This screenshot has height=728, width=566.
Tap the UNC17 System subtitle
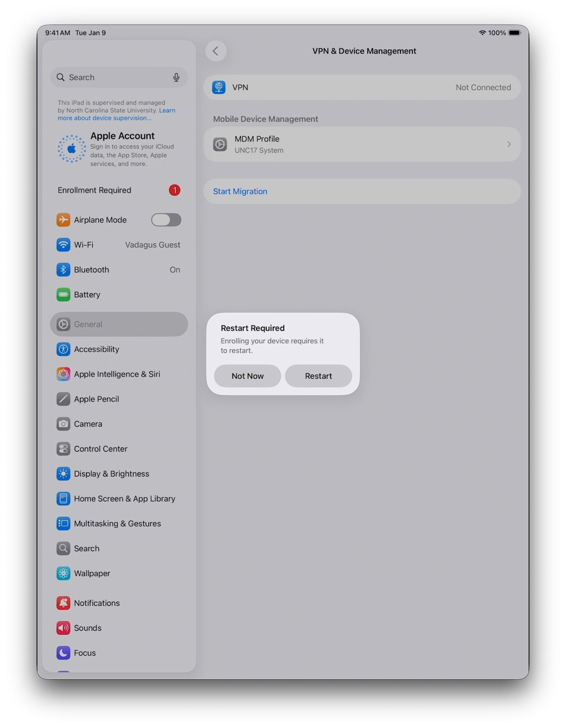coord(259,151)
